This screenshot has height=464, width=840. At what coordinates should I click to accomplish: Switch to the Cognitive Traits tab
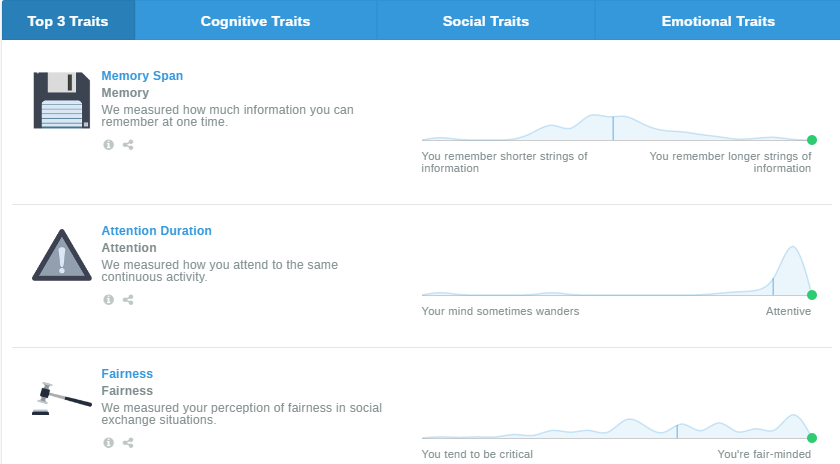tap(255, 21)
